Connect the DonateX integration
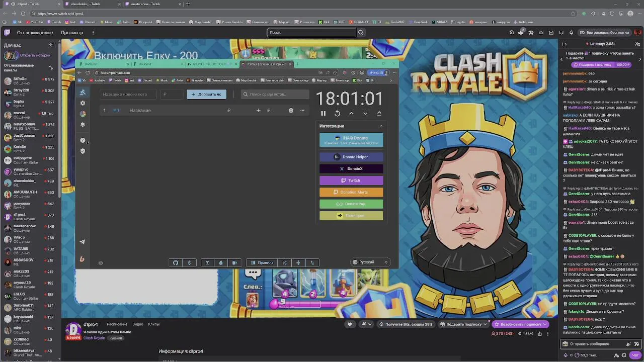 [351, 168]
